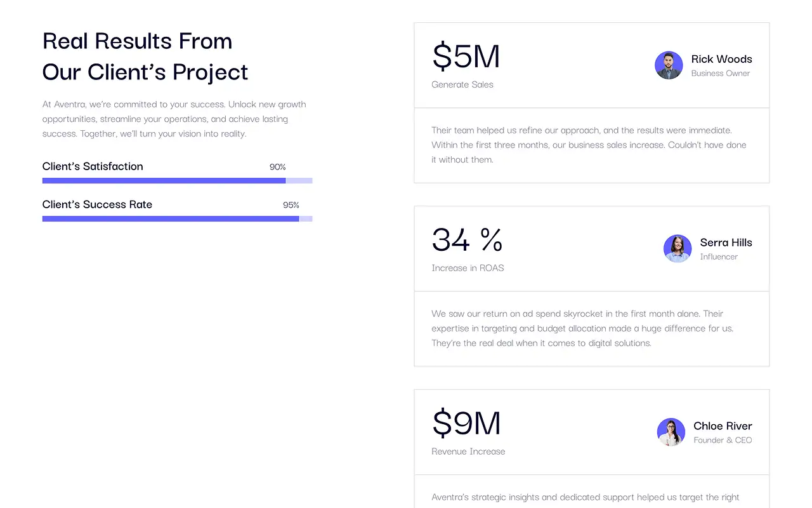Screen dimensions: 812x508
Task: Click the $5M sales figure
Action: (x=466, y=56)
